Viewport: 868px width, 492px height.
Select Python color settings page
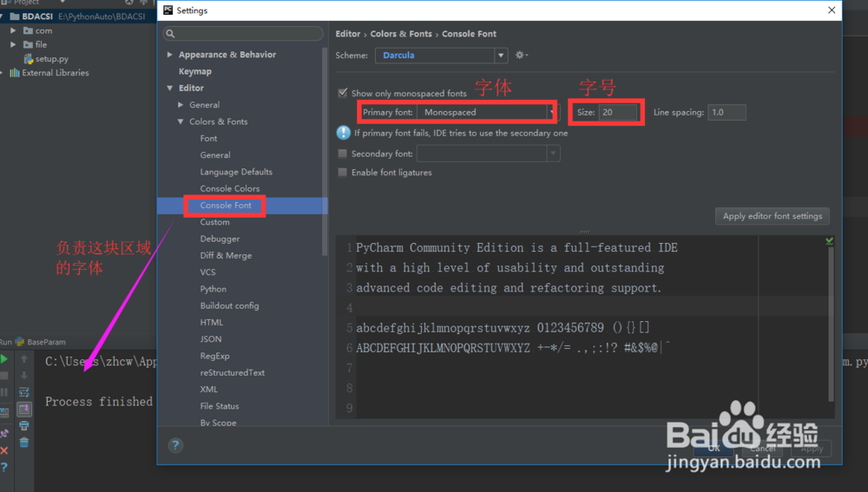tap(214, 289)
